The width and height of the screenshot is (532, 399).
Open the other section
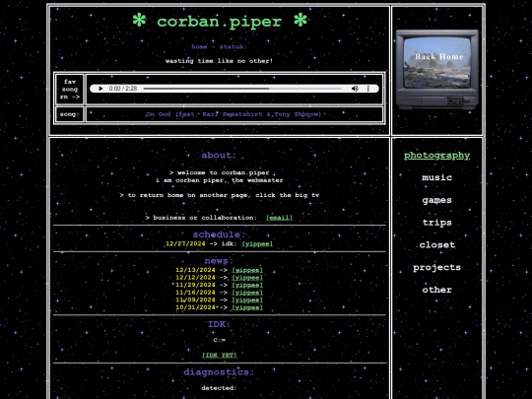click(437, 290)
